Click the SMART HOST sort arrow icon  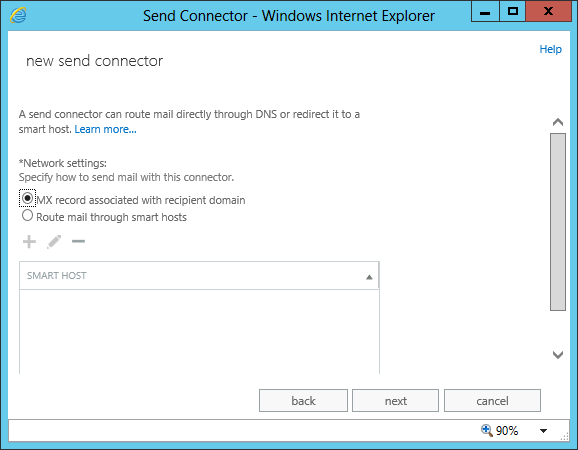[369, 277]
